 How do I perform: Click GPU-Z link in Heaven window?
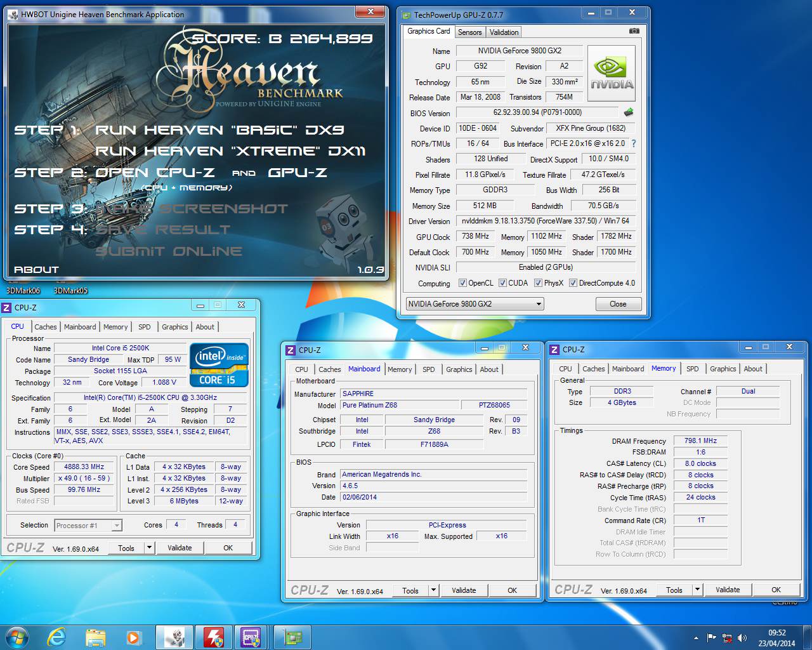click(298, 173)
